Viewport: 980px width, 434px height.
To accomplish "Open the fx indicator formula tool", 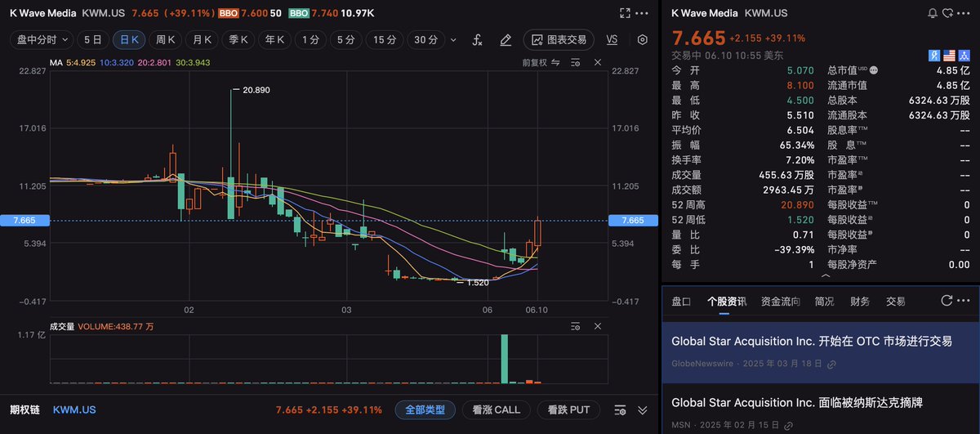I will click(478, 39).
